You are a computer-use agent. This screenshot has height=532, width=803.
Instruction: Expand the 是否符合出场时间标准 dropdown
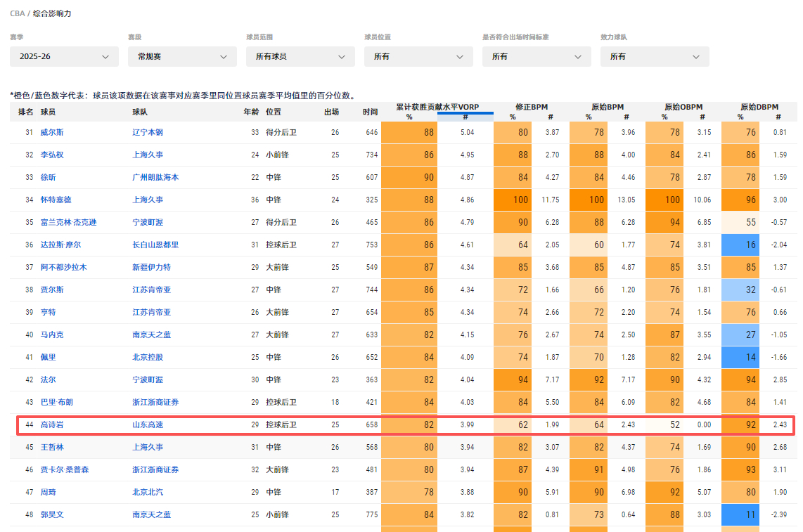(x=537, y=56)
